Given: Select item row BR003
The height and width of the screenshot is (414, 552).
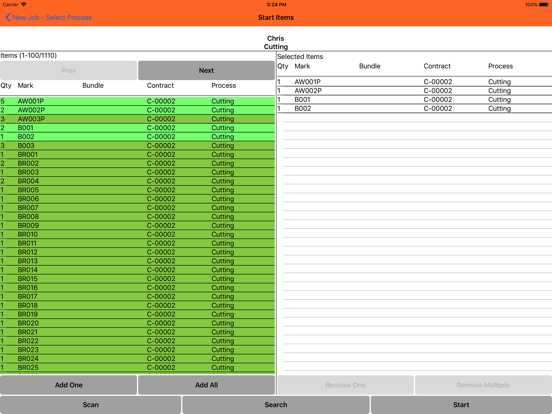Looking at the screenshot, I should coord(137,172).
